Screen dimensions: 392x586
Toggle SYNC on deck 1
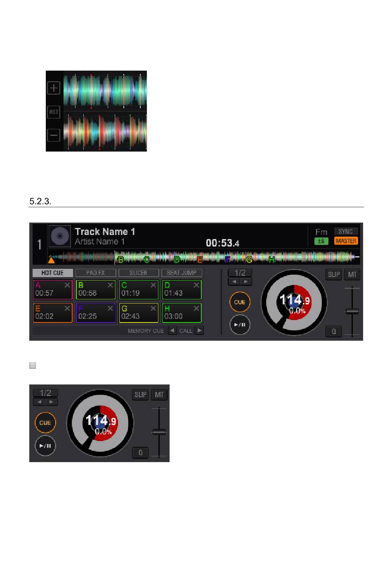346,232
